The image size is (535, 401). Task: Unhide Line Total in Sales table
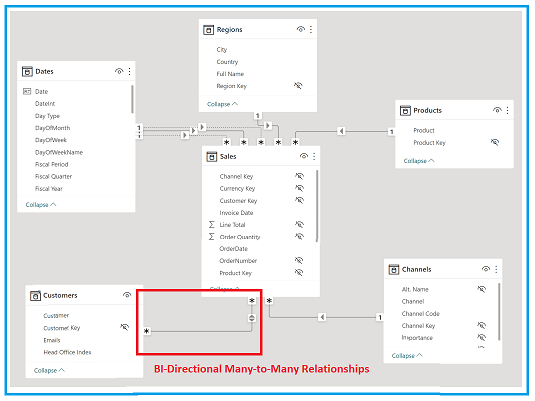point(299,224)
